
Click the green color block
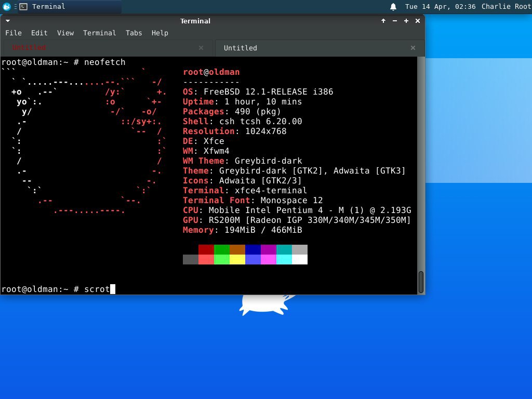tap(222, 249)
